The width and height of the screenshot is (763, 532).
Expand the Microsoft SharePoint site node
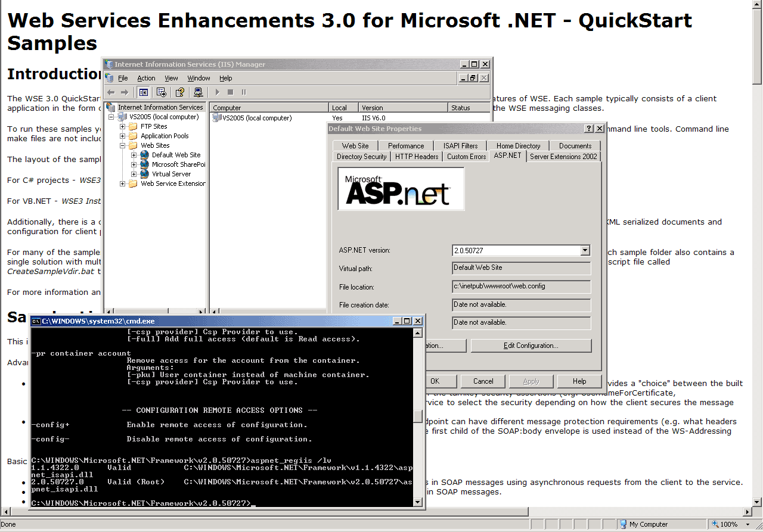[134, 164]
